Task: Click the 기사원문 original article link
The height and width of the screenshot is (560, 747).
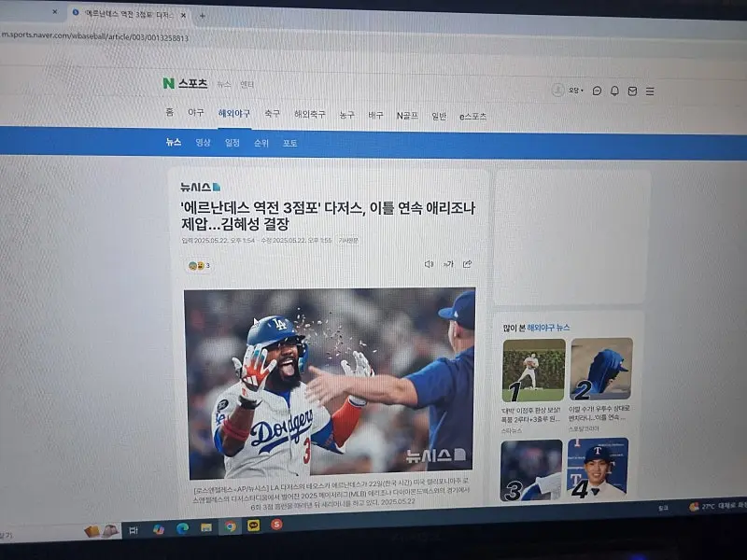Action: [347, 241]
